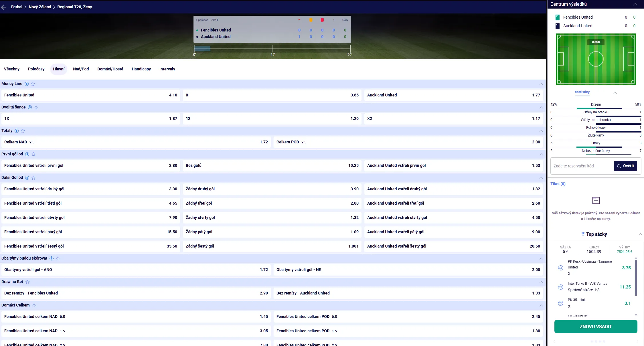The height and width of the screenshot is (346, 644).
Task: Switch to the Nad/Pod tab
Action: click(x=81, y=69)
